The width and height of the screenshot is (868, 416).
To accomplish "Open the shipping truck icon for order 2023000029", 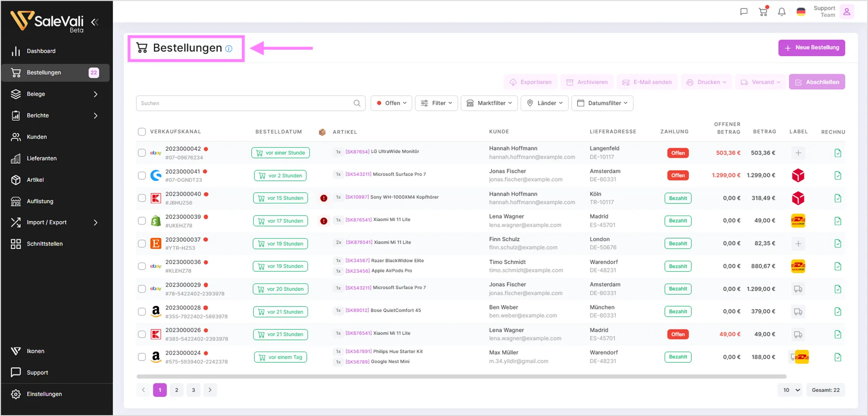I will pyautogui.click(x=798, y=289).
